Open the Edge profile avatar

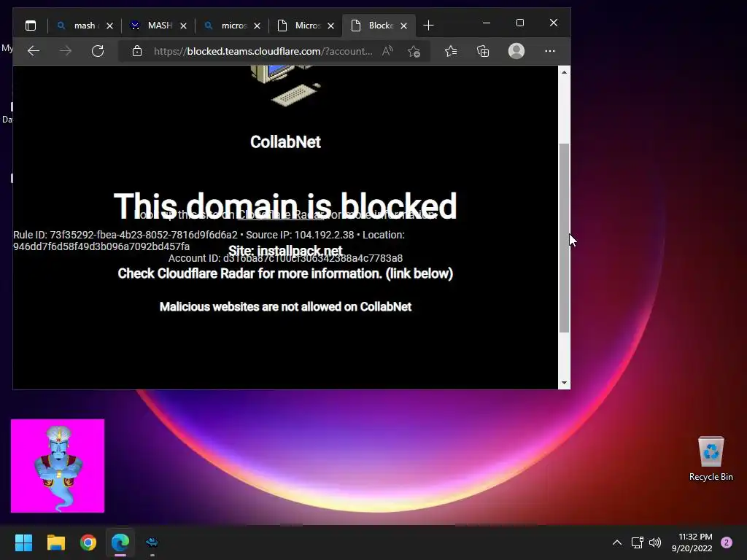(516, 51)
